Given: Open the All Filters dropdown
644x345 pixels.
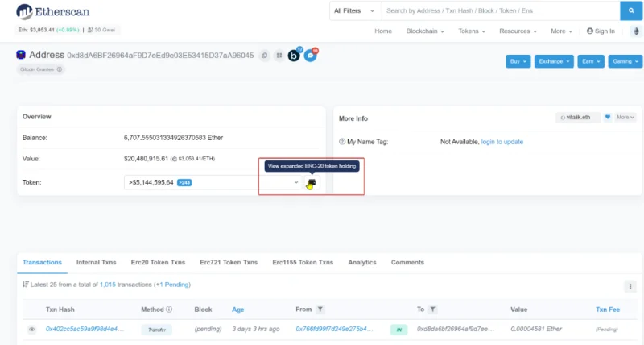Looking at the screenshot, I should (x=355, y=10).
